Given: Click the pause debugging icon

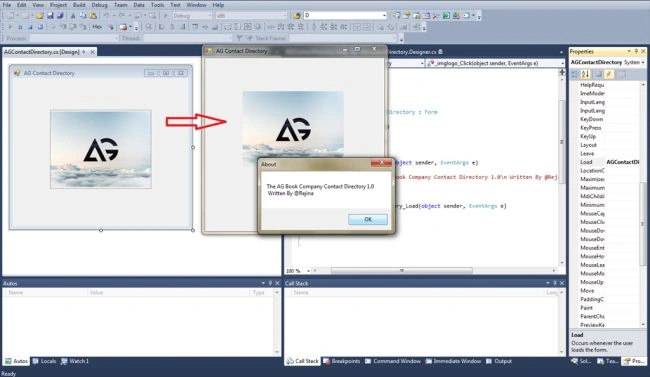Looking at the screenshot, I should tap(20, 27).
